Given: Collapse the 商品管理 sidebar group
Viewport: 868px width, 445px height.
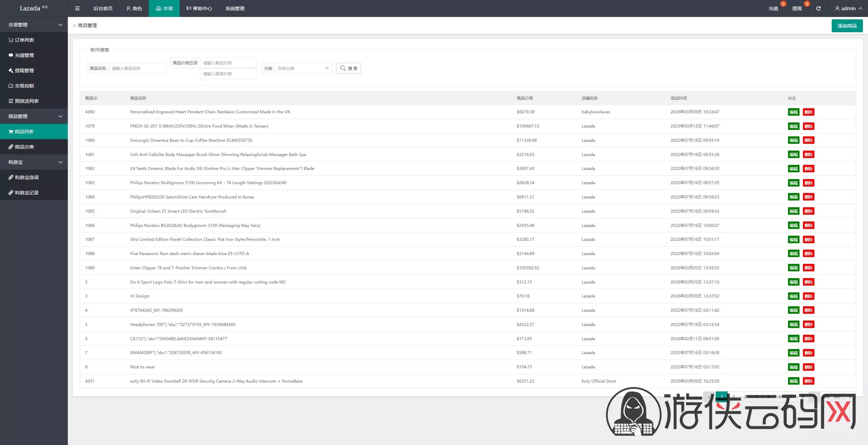Looking at the screenshot, I should 34,116.
